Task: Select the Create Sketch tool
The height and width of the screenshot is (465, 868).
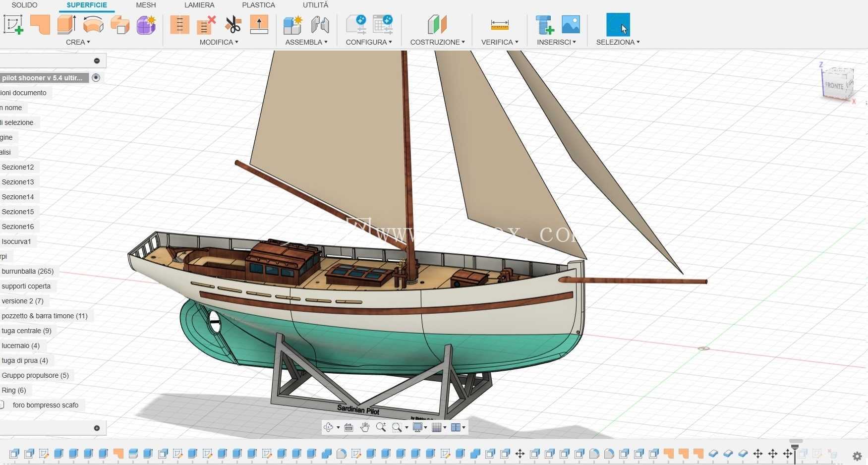Action: point(13,24)
